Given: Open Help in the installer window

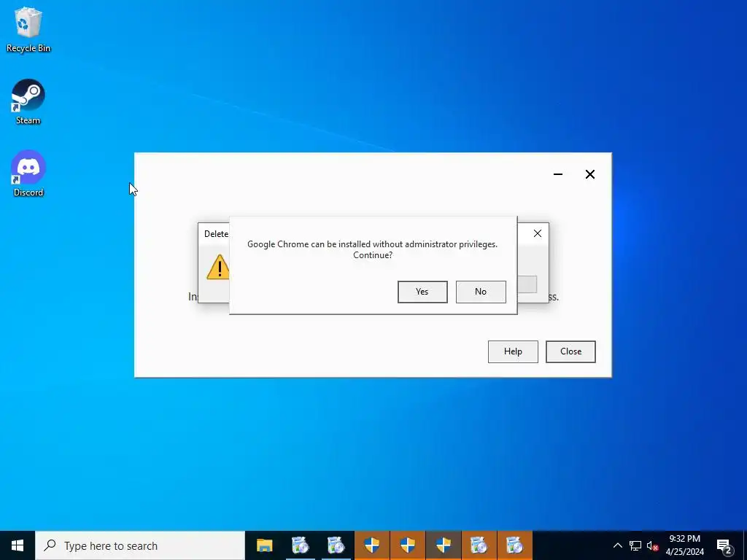Looking at the screenshot, I should tap(513, 351).
